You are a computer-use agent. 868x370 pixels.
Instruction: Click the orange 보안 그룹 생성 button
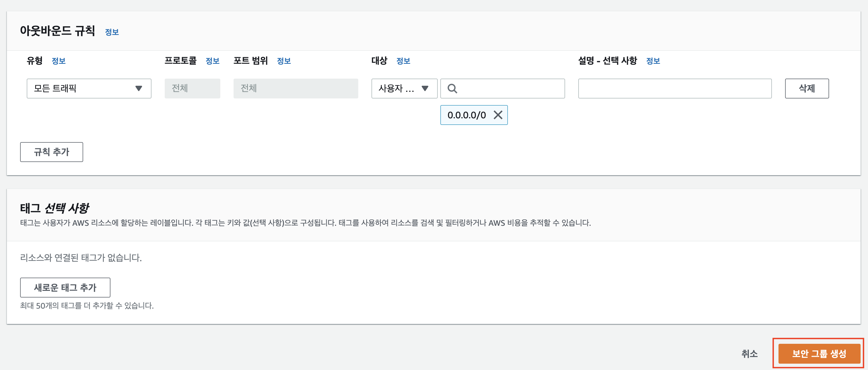click(x=819, y=354)
